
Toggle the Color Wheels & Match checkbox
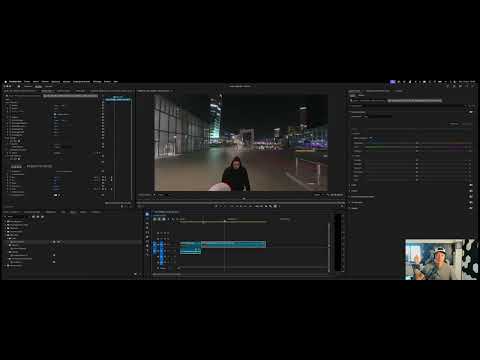tap(471, 197)
